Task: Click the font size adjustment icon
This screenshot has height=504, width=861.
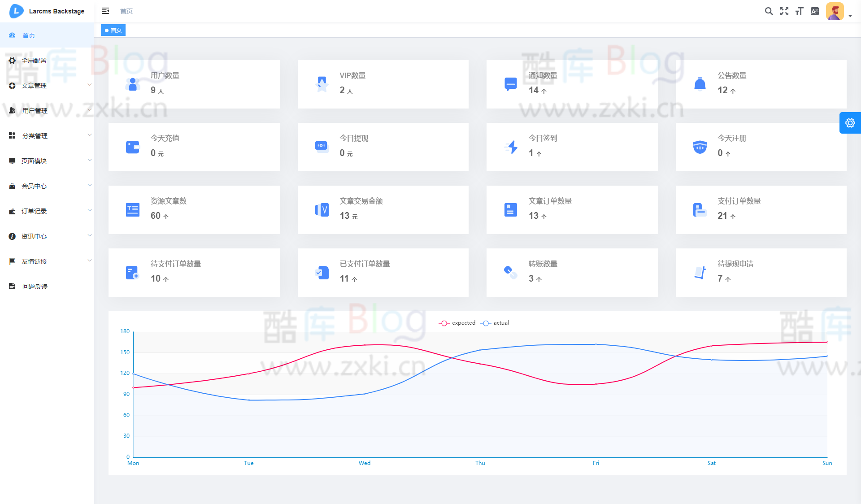Action: pyautogui.click(x=800, y=11)
